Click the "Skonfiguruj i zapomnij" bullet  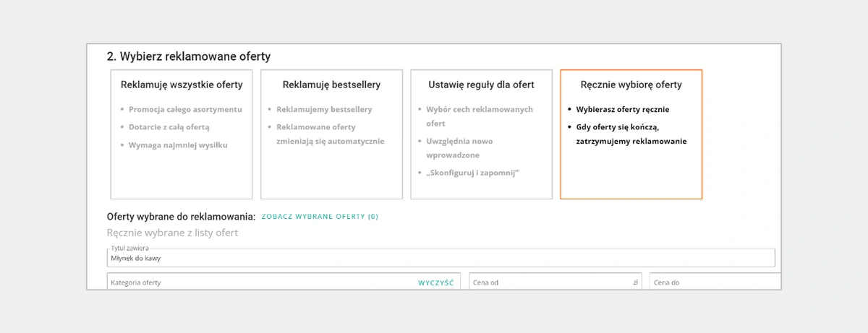pos(472,173)
